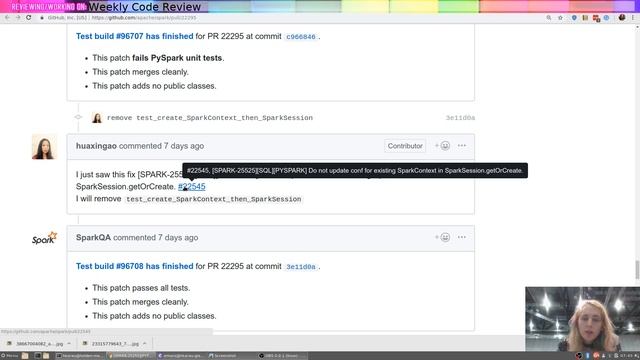
Task: Switch to Chrome SPARK window taskbar entry
Action: pos(130,356)
